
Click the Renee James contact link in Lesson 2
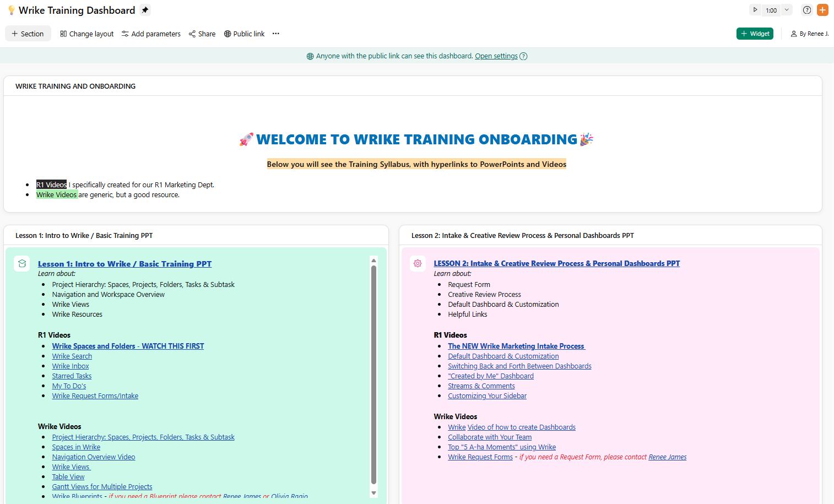(668, 457)
